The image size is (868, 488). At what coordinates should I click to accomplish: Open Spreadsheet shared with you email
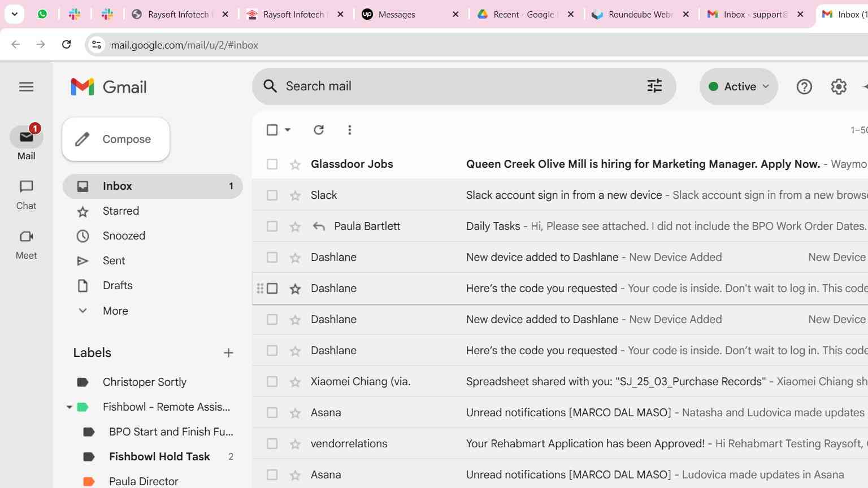tap(616, 381)
